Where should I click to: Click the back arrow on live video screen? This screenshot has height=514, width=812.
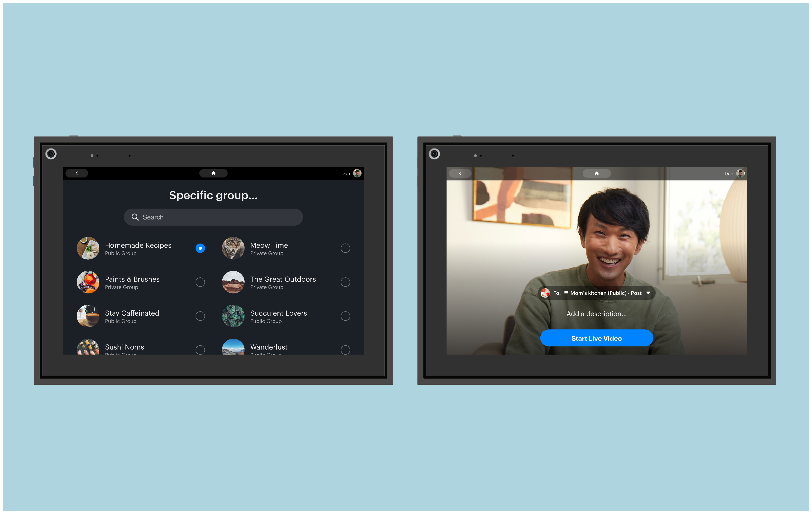pyautogui.click(x=460, y=173)
